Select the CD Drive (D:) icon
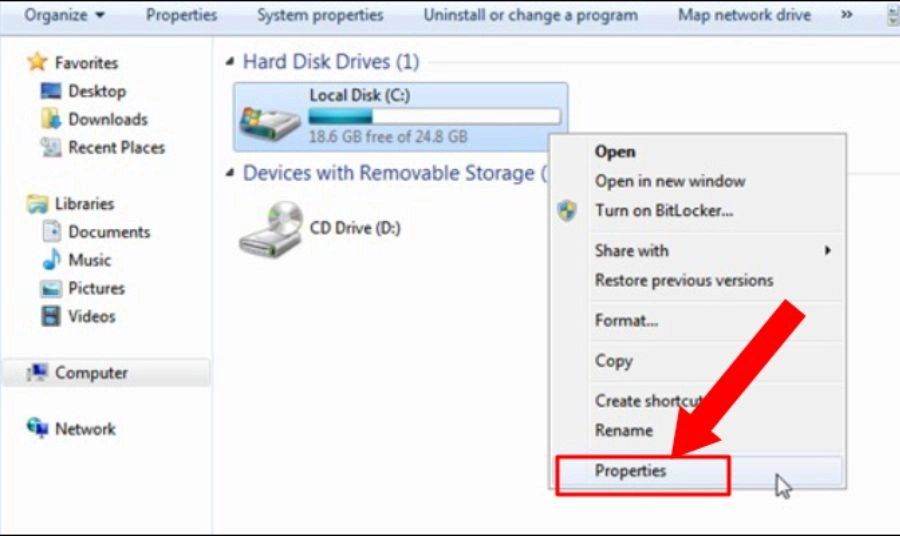Viewport: 900px width, 536px height. pyautogui.click(x=270, y=230)
